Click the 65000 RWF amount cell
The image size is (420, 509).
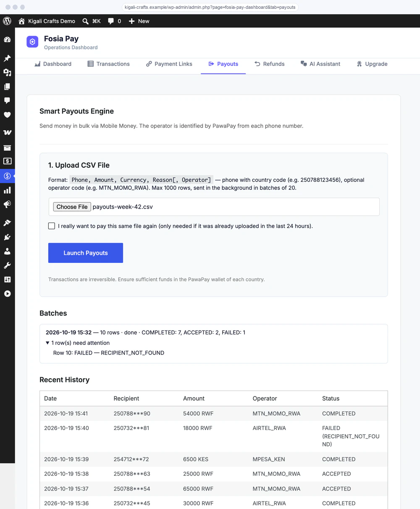198,489
